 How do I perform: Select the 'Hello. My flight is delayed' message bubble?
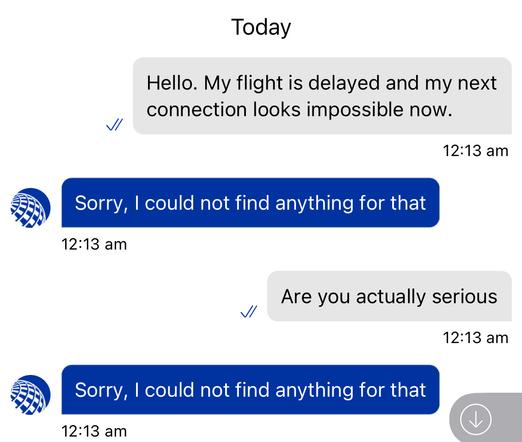tap(322, 96)
